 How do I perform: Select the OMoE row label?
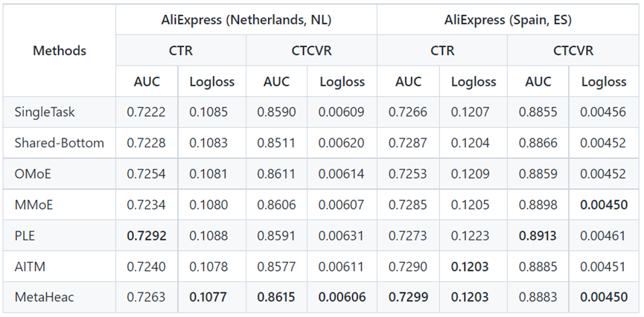(32, 173)
